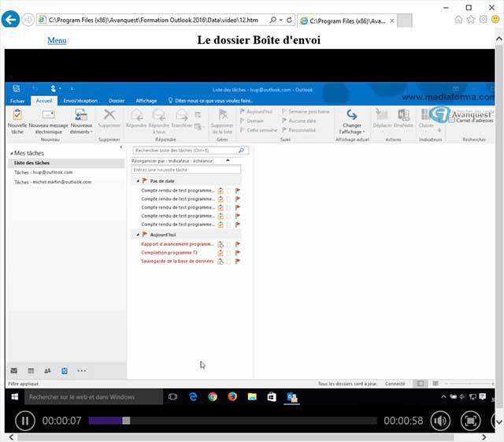
Task: Switch to the Envoi/réception ribbon tab
Action: pyautogui.click(x=80, y=101)
